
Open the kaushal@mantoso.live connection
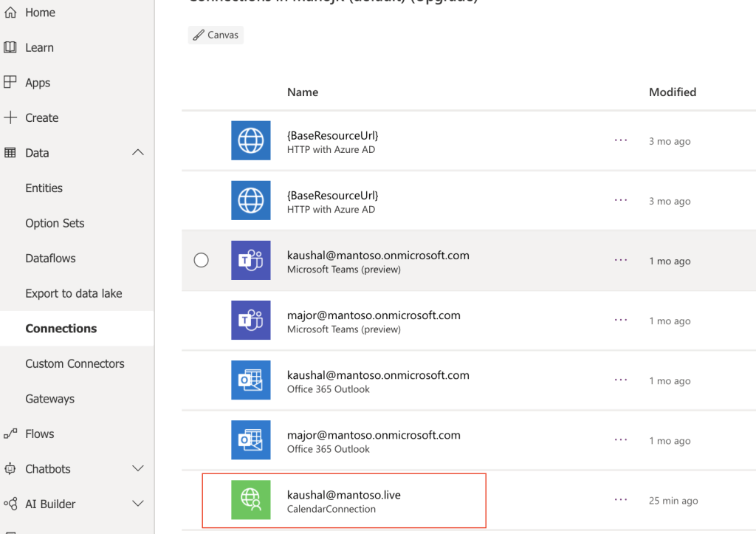pyautogui.click(x=343, y=495)
